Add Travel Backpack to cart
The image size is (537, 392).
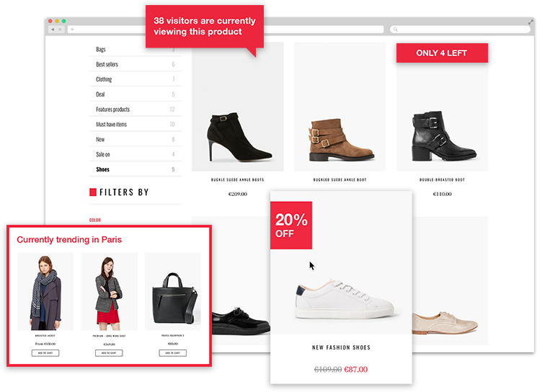click(172, 353)
